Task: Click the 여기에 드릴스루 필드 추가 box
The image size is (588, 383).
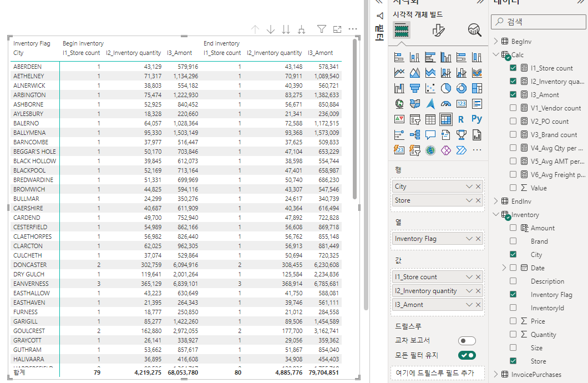Action: click(438, 373)
